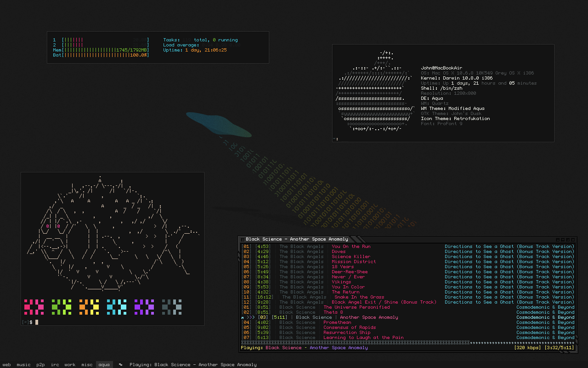Click the orange-yellow color block in the terminal
This screenshot has height=368, width=588.
click(x=89, y=307)
